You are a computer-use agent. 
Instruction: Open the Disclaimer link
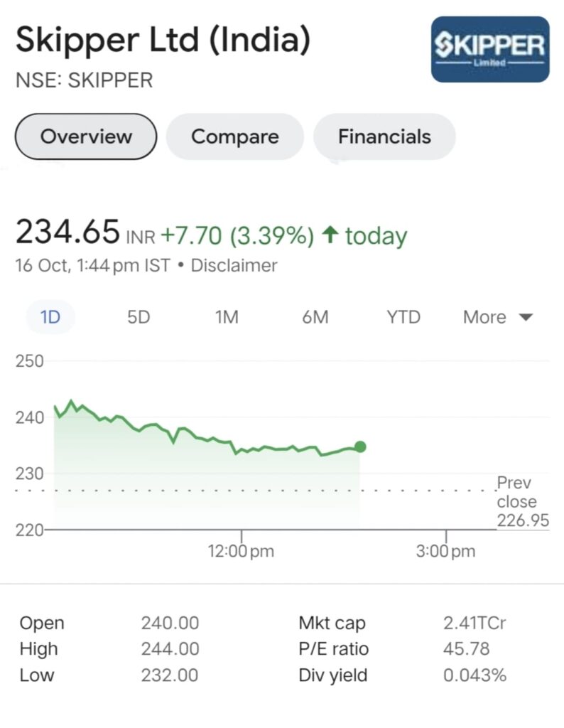[x=234, y=266]
